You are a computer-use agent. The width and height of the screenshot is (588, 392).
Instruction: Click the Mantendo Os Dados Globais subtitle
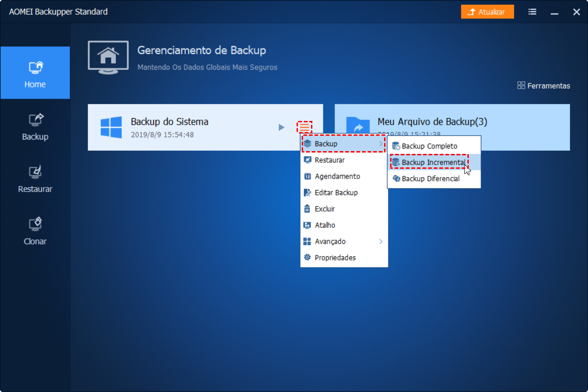[x=207, y=67]
